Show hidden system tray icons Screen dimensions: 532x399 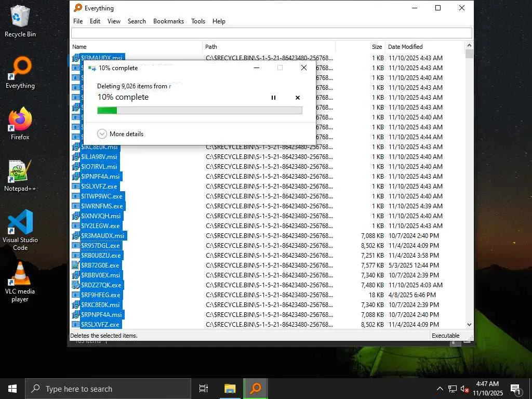[440, 389]
